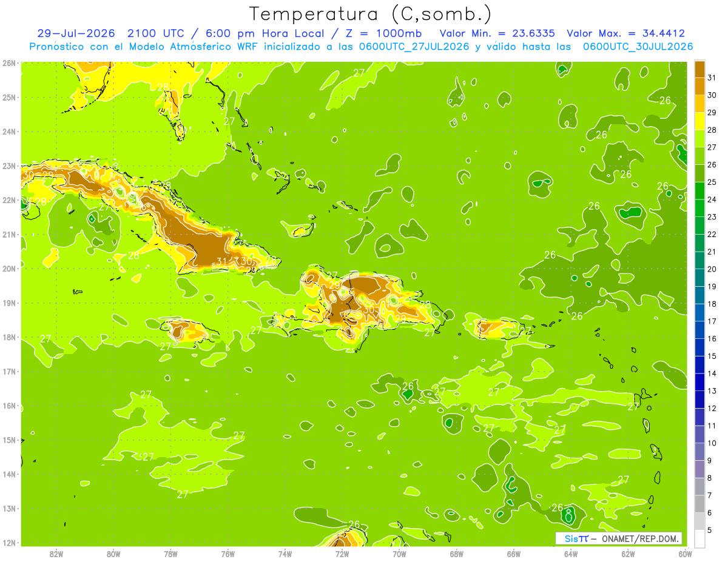This screenshot has height=562, width=728.
Task: Click the '2100 UTC' time text
Action: tap(157, 33)
